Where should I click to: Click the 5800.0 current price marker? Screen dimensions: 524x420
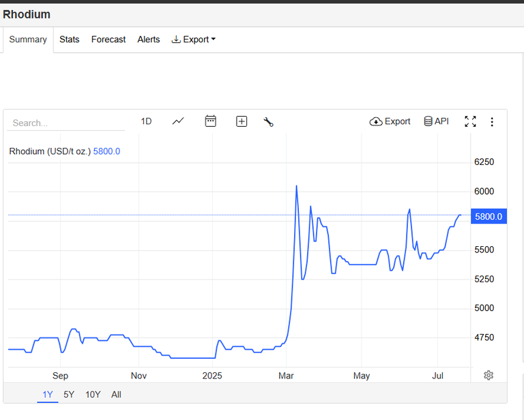click(489, 216)
